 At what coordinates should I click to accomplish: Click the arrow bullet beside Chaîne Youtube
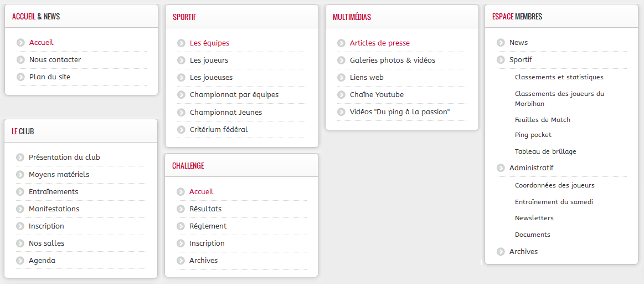pyautogui.click(x=341, y=95)
